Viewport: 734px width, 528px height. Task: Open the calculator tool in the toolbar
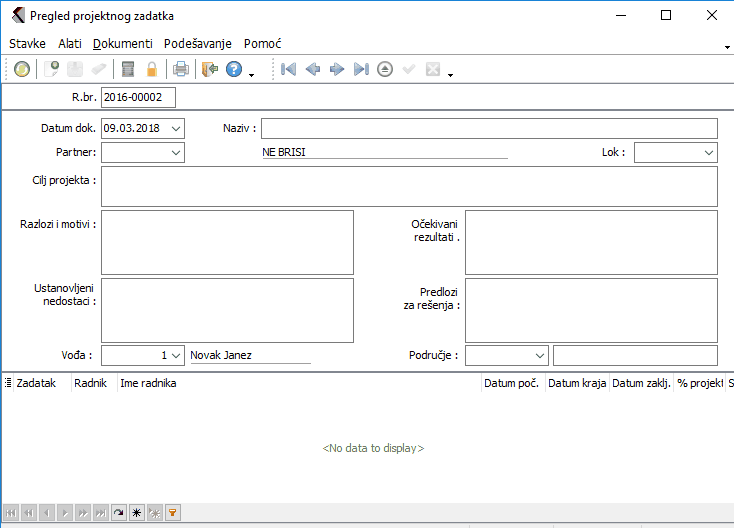127,69
